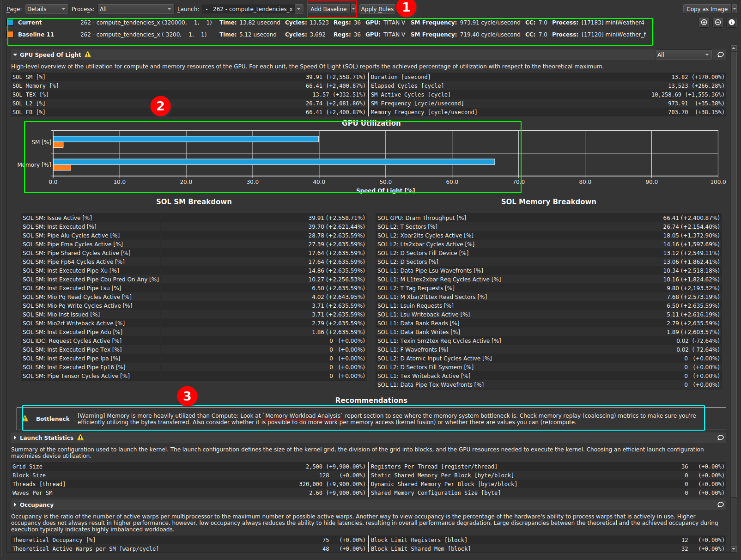741x560 pixels.
Task: Click the Copy as Image button
Action: click(706, 9)
